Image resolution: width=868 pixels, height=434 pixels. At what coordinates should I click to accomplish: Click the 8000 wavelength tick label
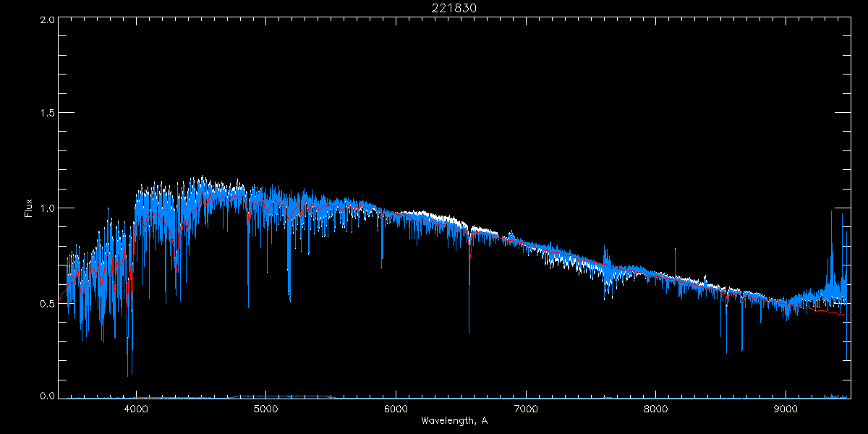[x=656, y=408]
